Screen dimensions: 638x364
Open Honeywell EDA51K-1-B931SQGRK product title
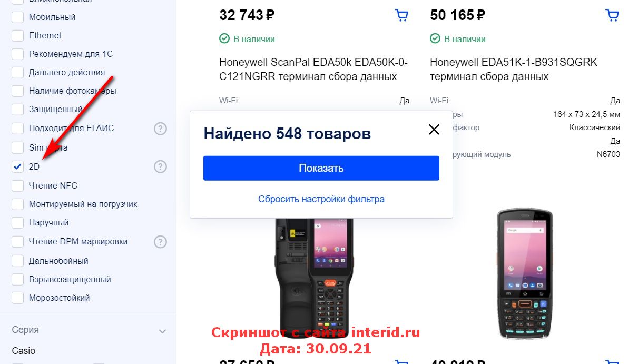pos(514,70)
